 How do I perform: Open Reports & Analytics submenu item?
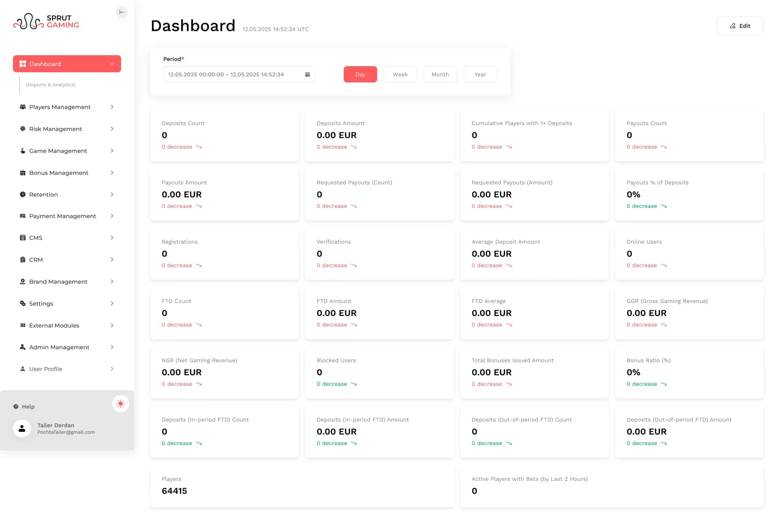click(x=51, y=84)
